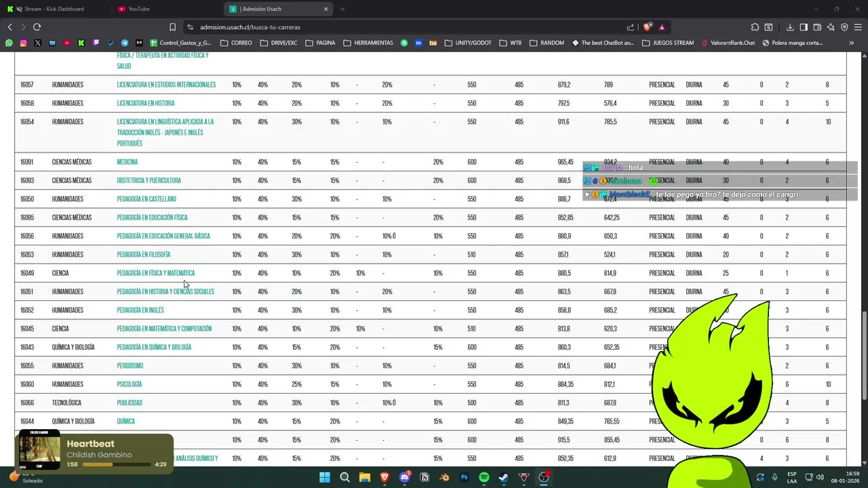Open the Gmail bookmark icon

point(139,43)
